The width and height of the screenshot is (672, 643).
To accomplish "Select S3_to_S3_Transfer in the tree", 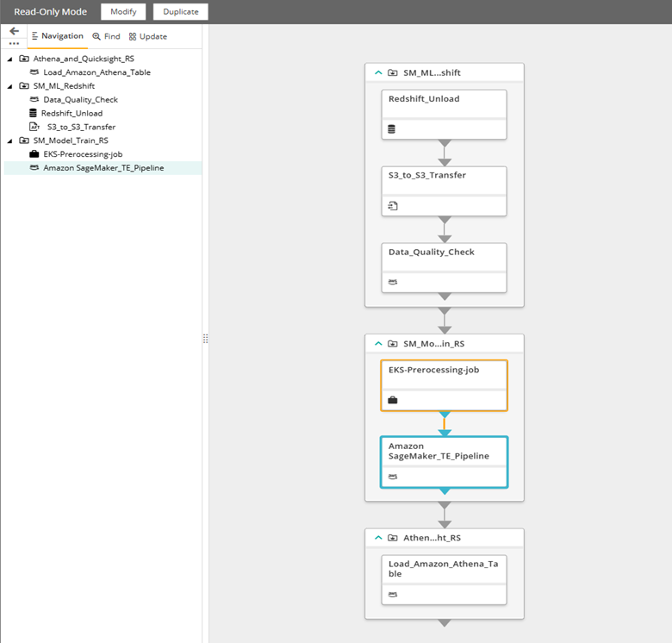I will pyautogui.click(x=82, y=128).
